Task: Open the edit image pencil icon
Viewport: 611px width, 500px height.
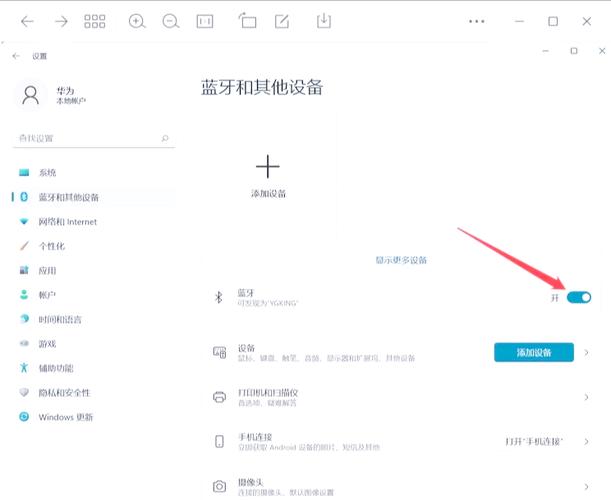Action: [x=282, y=21]
